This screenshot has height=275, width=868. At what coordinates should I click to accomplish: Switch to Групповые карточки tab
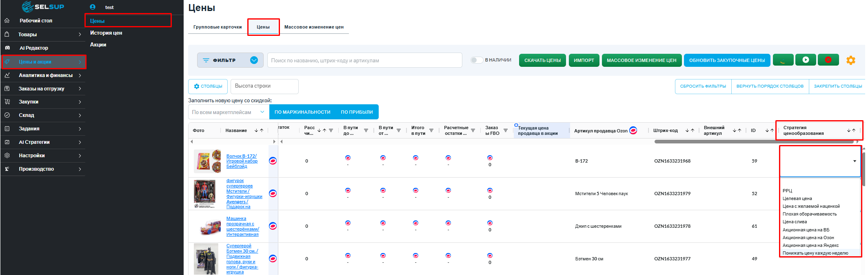point(218,27)
